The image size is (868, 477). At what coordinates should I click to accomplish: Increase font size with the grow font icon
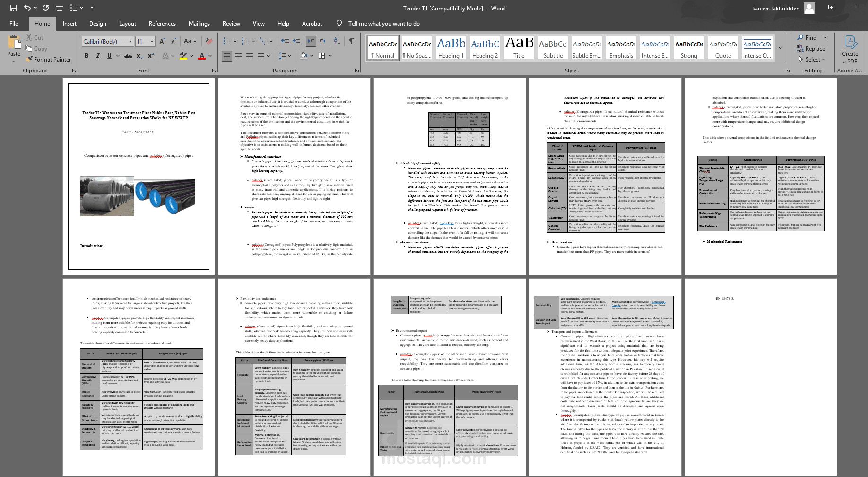click(x=162, y=42)
